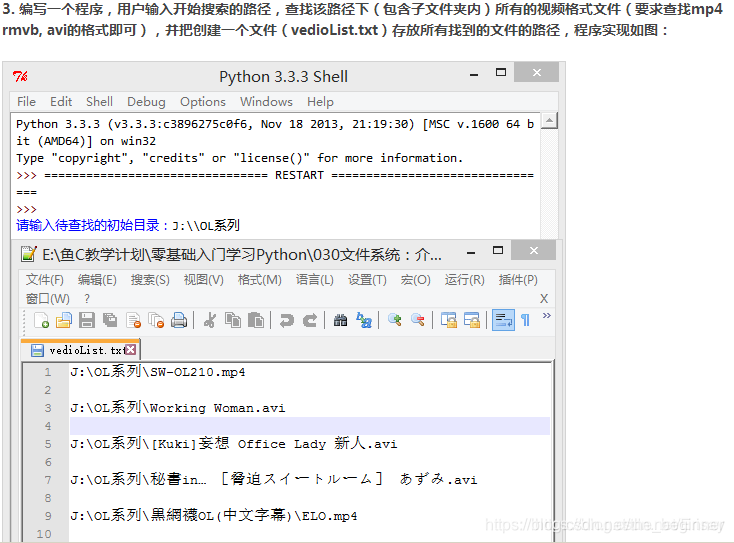Viewport: 734px width, 543px height.
Task: Open the 设置(T) menu
Action: click(x=367, y=280)
